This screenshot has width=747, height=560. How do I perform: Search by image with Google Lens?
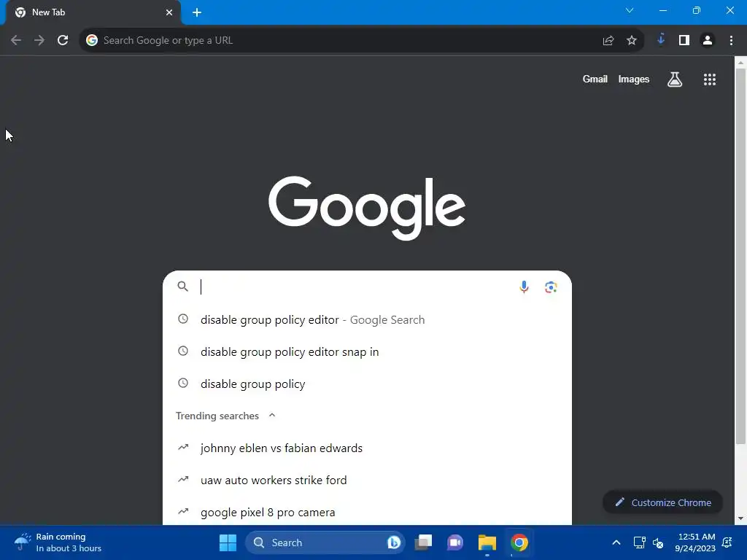point(551,287)
